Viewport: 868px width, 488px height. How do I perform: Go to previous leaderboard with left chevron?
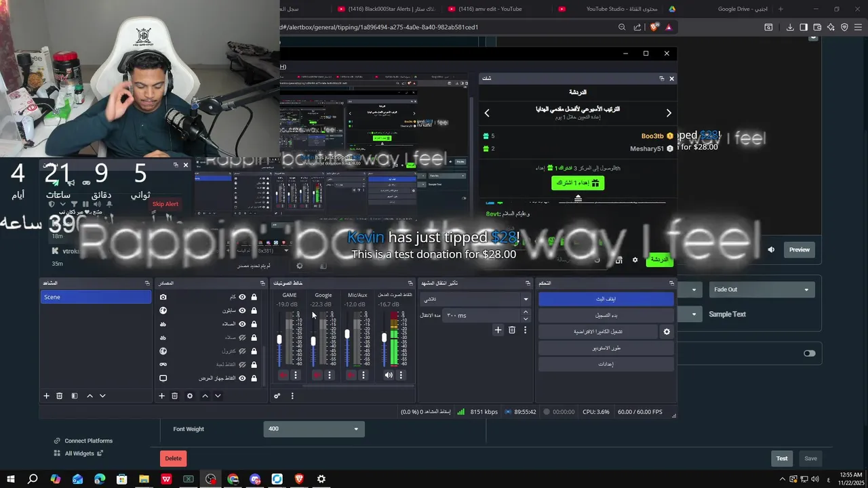click(x=487, y=113)
